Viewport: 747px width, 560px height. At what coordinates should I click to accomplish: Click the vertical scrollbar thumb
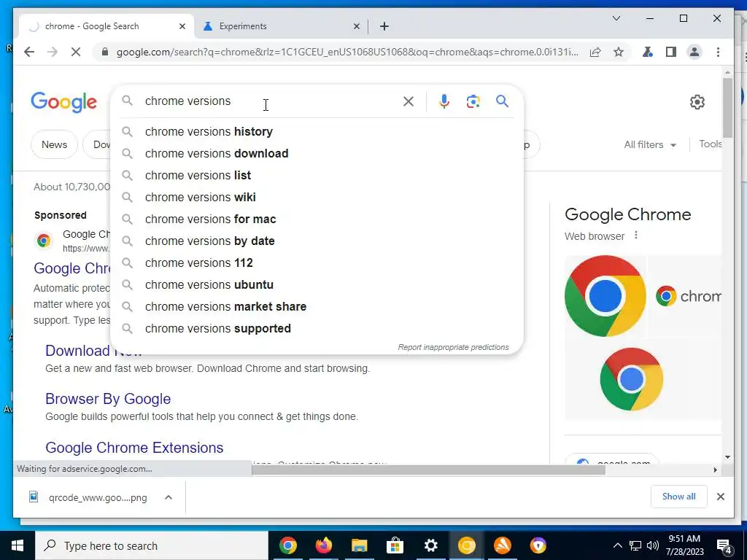pyautogui.click(x=727, y=107)
